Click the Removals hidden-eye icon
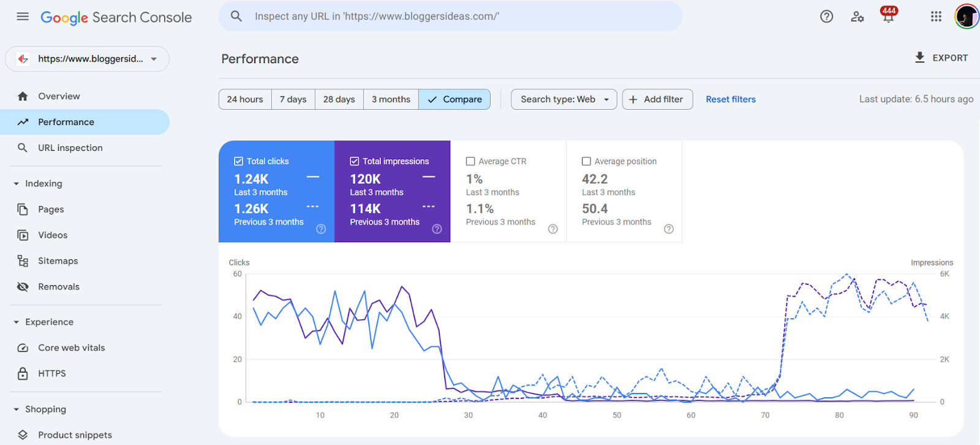 pyautogui.click(x=23, y=287)
